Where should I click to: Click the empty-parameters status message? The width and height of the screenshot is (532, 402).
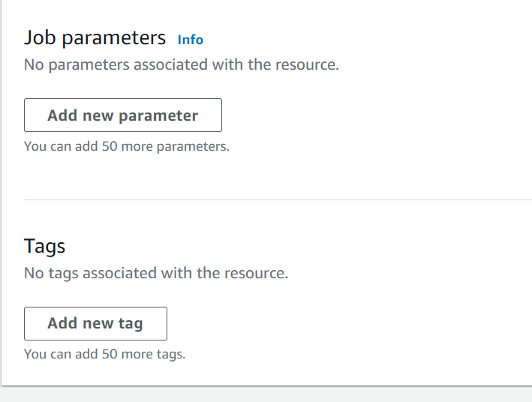pos(182,64)
